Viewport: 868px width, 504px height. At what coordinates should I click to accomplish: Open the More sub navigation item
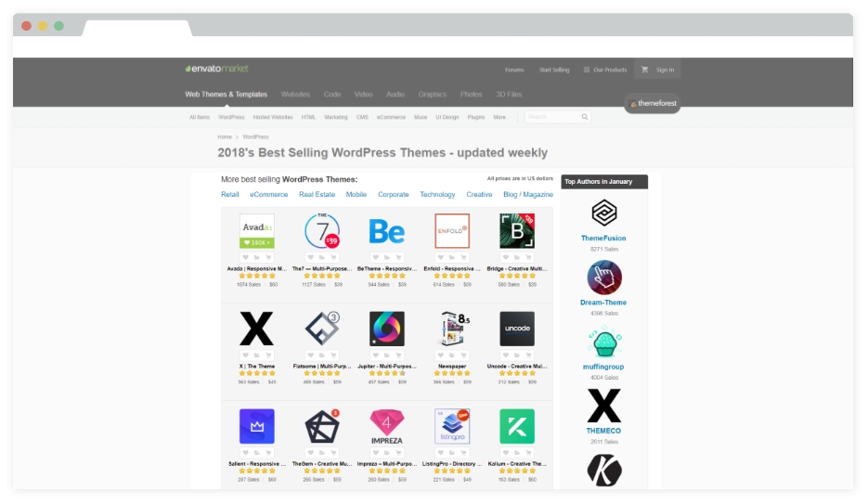(x=499, y=117)
